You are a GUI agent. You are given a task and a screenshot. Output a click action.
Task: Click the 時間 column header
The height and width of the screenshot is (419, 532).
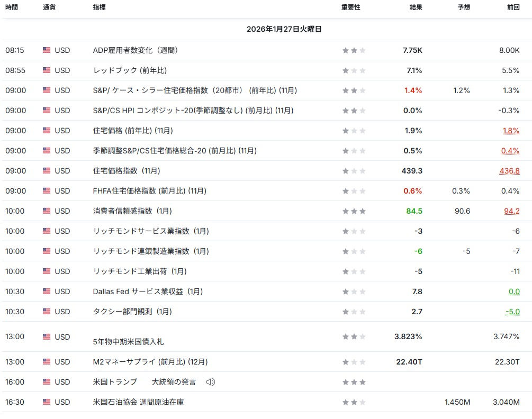(x=11, y=7)
